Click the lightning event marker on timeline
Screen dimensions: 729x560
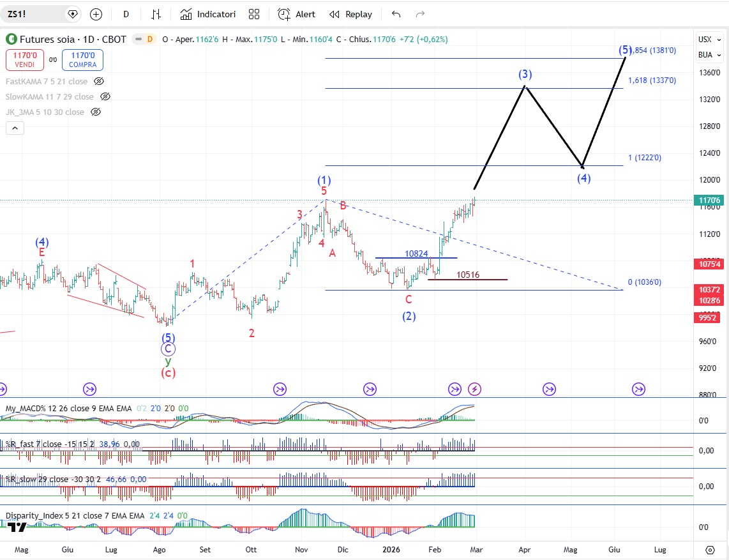click(474, 388)
